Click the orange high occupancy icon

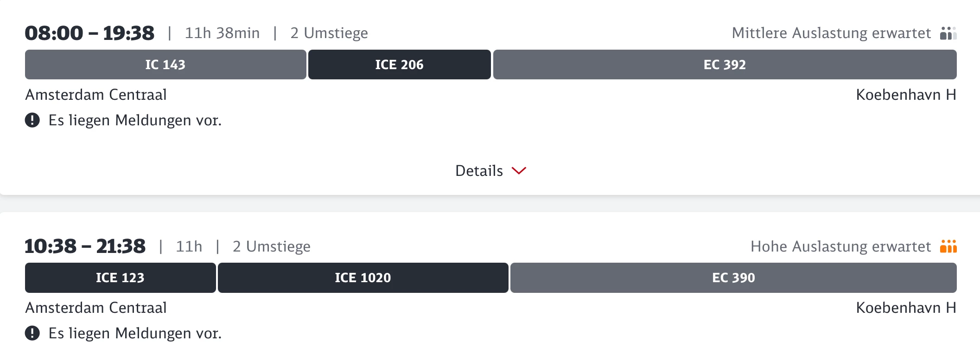coord(948,246)
